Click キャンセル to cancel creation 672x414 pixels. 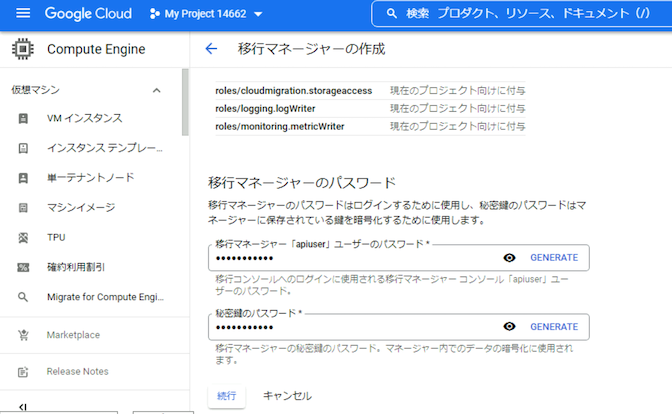point(287,395)
